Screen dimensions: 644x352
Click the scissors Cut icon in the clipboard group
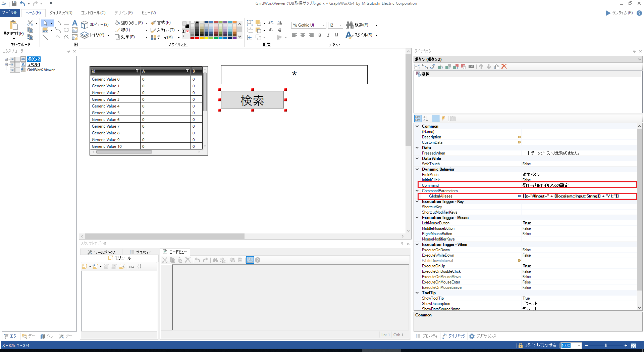pyautogui.click(x=30, y=23)
